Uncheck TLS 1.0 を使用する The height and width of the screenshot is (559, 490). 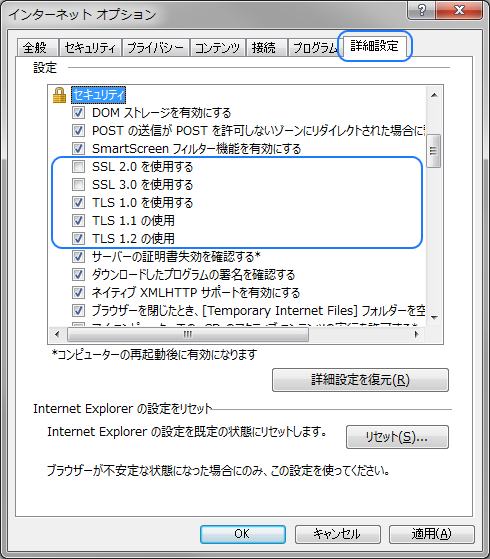point(78,202)
